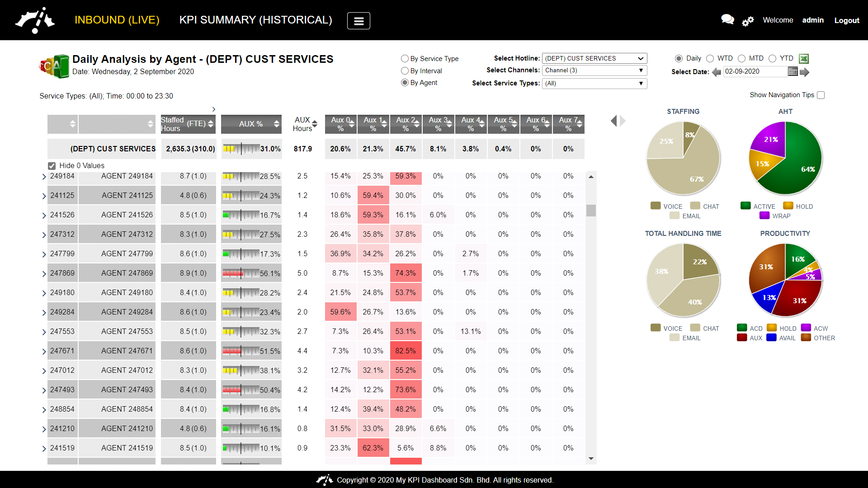This screenshot has height=488, width=868.
Task: Expand row for agent 247869
Action: 44,274
